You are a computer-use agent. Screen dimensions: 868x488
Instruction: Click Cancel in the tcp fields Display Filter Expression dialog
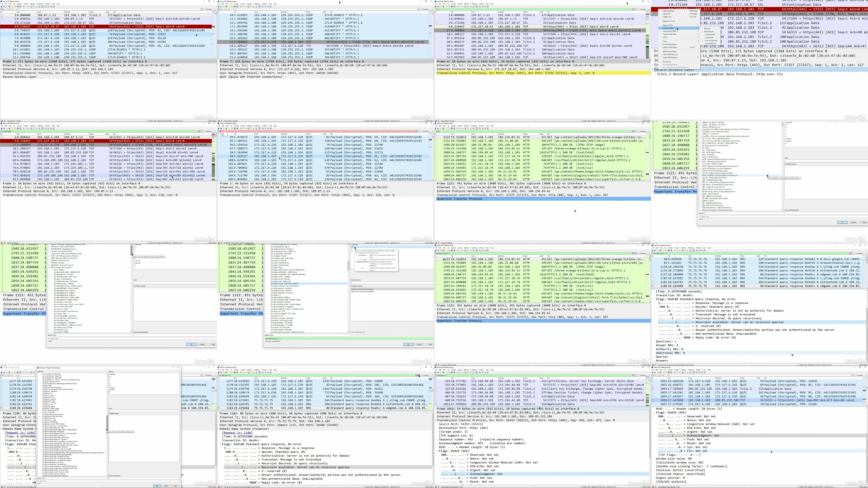tap(166, 486)
